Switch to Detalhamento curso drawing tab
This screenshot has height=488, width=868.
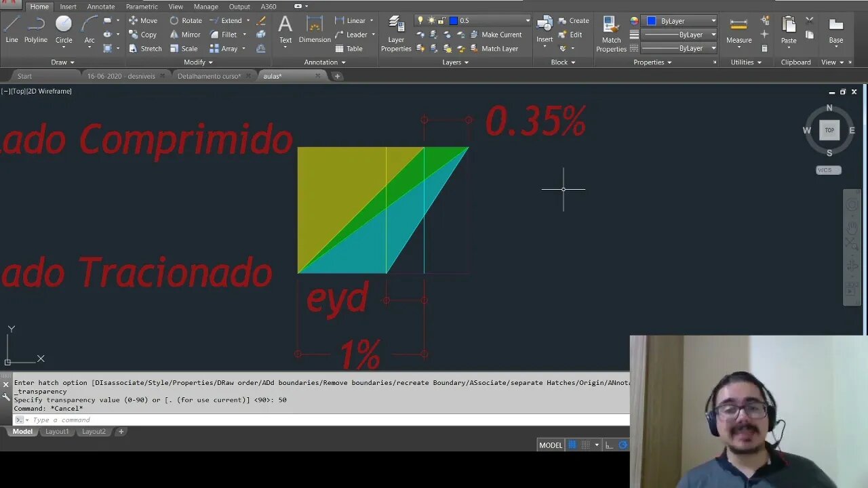210,76
